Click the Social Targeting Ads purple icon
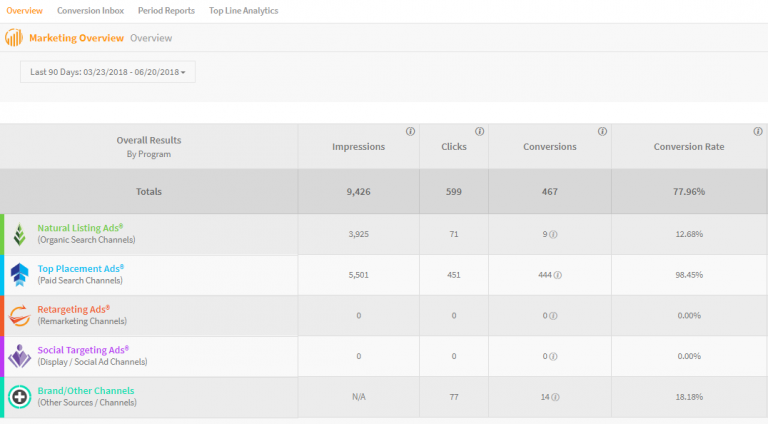Image resolution: width=768 pixels, height=424 pixels. click(x=20, y=356)
